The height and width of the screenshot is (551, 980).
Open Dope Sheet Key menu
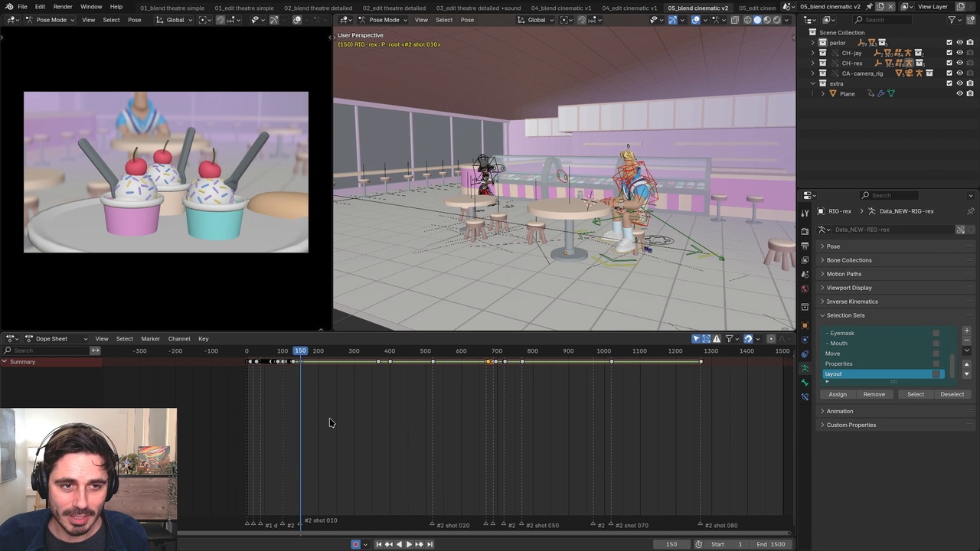[x=203, y=338]
